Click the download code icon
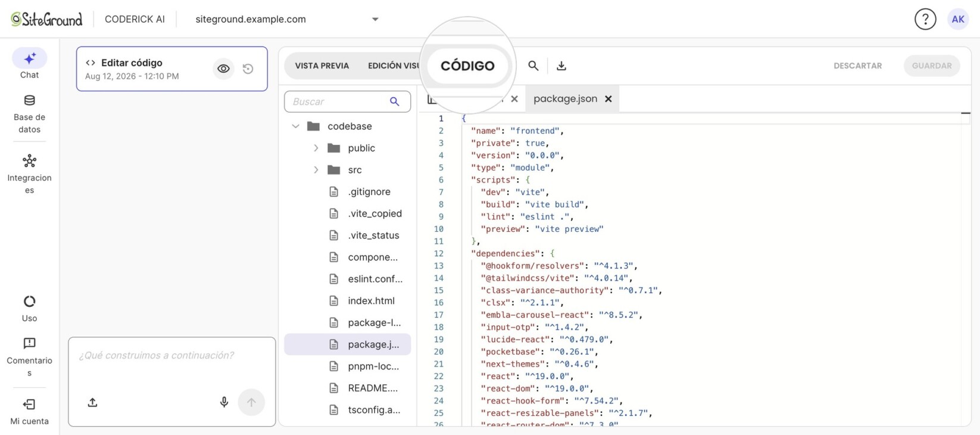980x435 pixels. click(561, 66)
